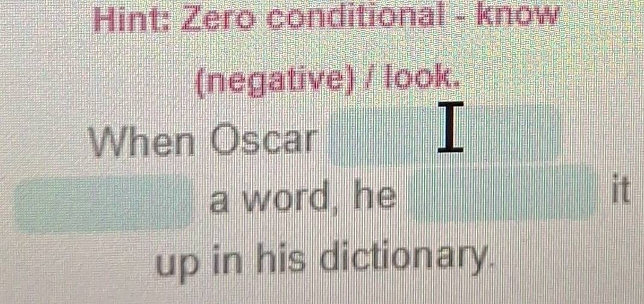This screenshot has width=644, height=304.
Task: Click the blank field before "a word"
Action: pos(104,203)
